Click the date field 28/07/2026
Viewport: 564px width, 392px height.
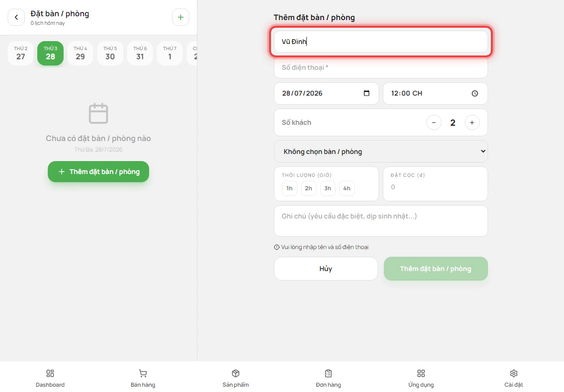(326, 94)
